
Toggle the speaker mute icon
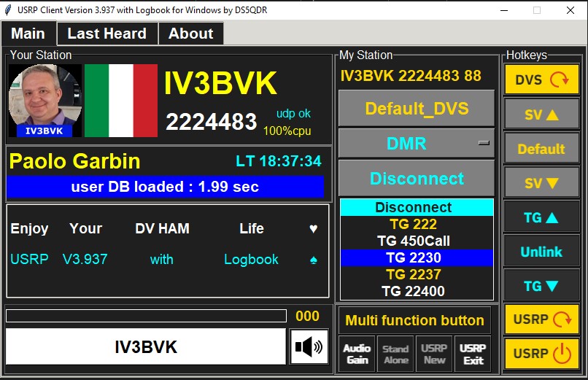(309, 346)
